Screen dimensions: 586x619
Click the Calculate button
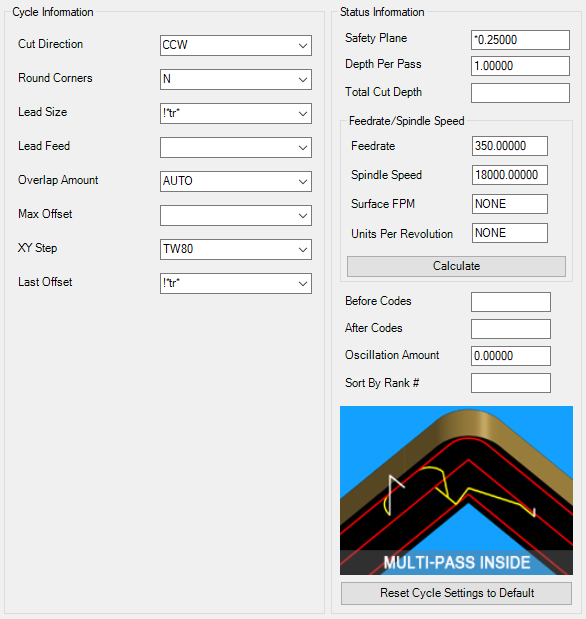[456, 266]
